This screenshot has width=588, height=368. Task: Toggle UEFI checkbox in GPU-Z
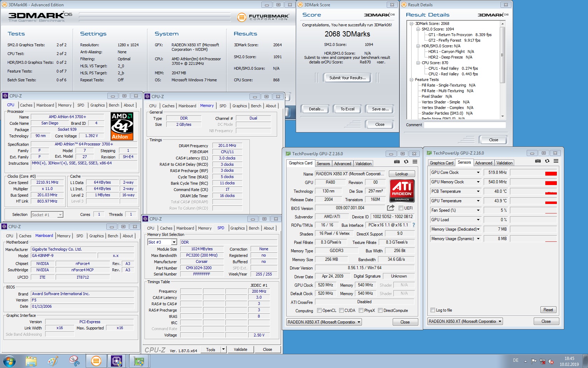click(x=401, y=208)
